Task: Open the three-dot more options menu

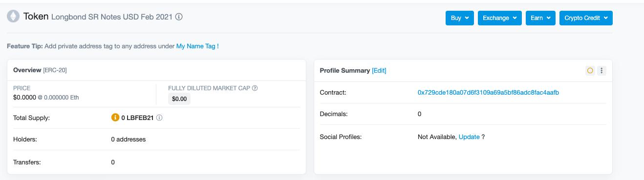Action: [x=601, y=71]
